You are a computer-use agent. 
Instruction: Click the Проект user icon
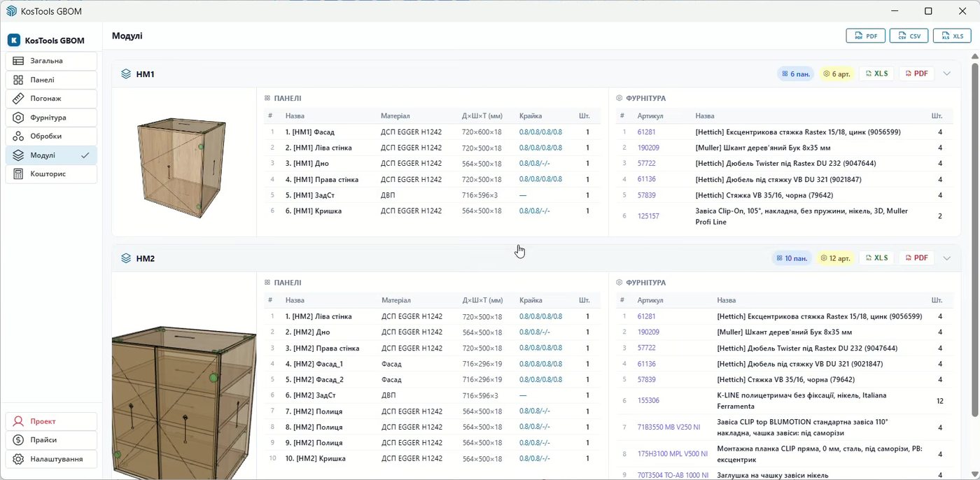(18, 421)
